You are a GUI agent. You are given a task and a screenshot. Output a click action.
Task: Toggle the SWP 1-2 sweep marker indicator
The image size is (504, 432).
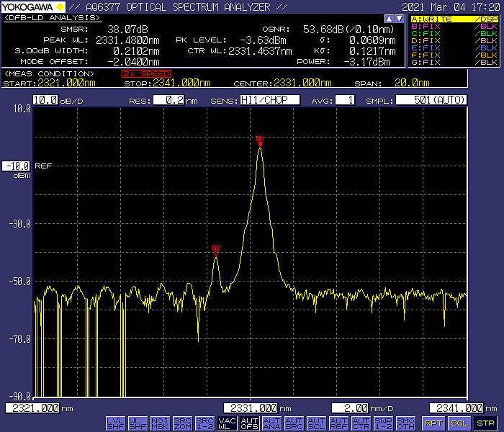click(x=383, y=423)
